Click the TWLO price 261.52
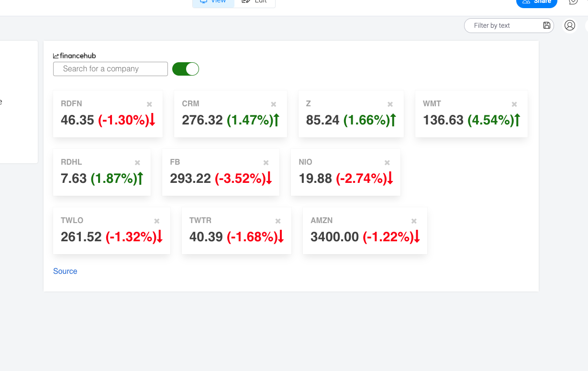Image resolution: width=588 pixels, height=371 pixels. [81, 236]
